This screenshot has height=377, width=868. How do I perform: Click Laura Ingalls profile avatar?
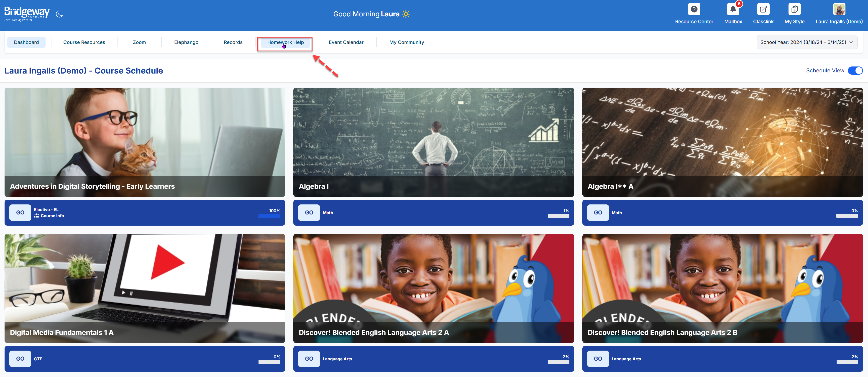click(x=839, y=9)
